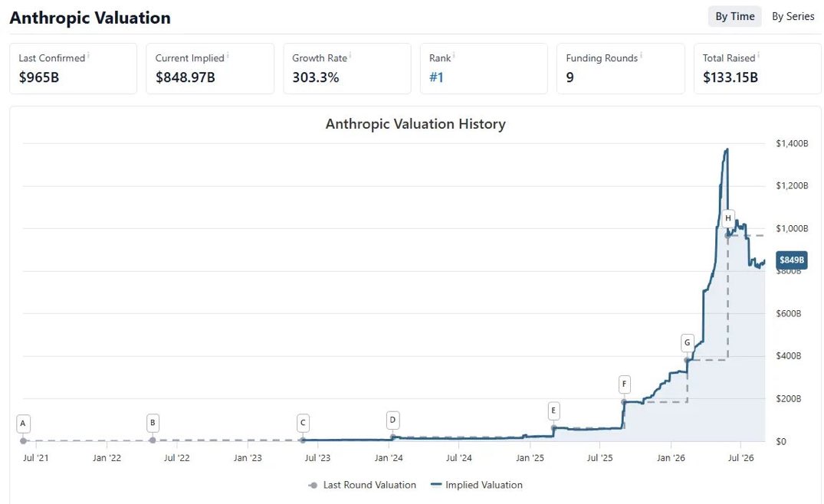Switch to the By Time view
This screenshot has height=504, width=824.
pyautogui.click(x=734, y=17)
